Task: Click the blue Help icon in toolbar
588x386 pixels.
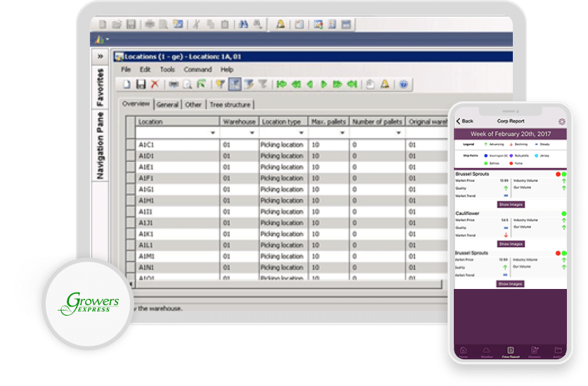Action: pos(403,84)
